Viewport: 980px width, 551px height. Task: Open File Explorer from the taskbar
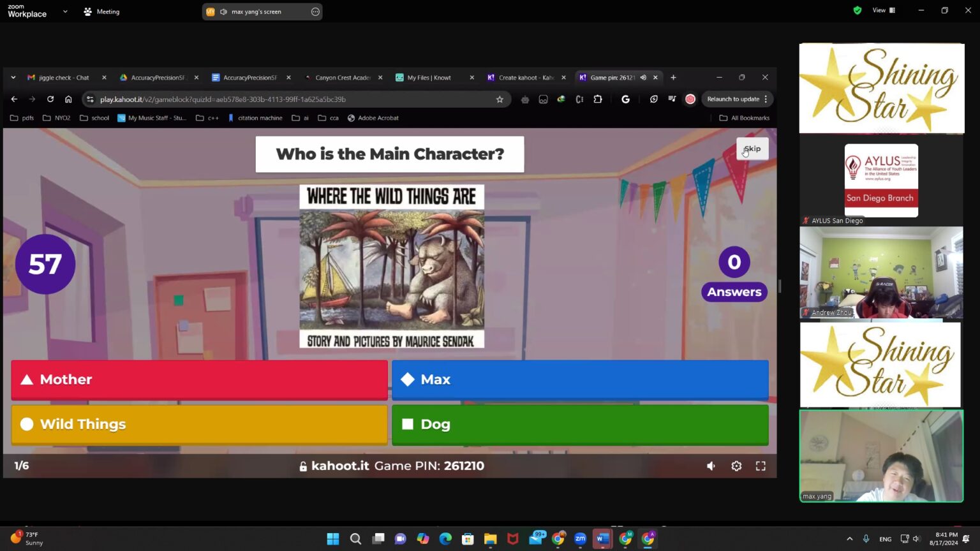pyautogui.click(x=490, y=539)
